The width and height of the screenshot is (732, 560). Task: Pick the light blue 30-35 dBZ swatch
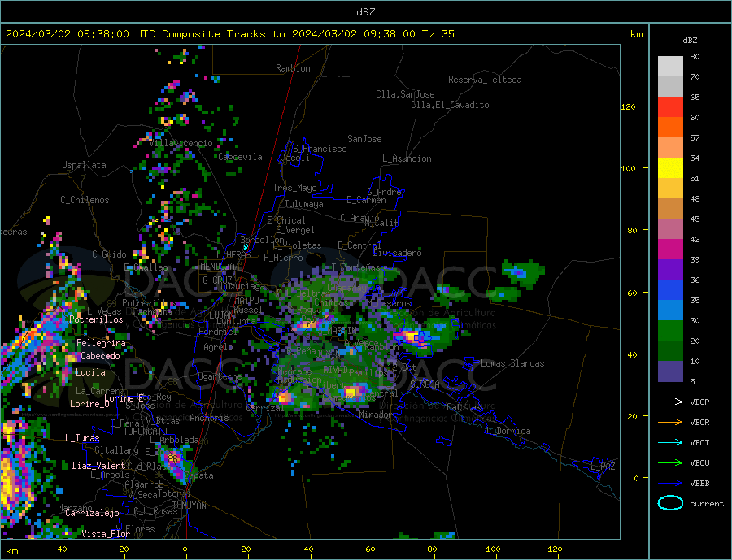670,310
